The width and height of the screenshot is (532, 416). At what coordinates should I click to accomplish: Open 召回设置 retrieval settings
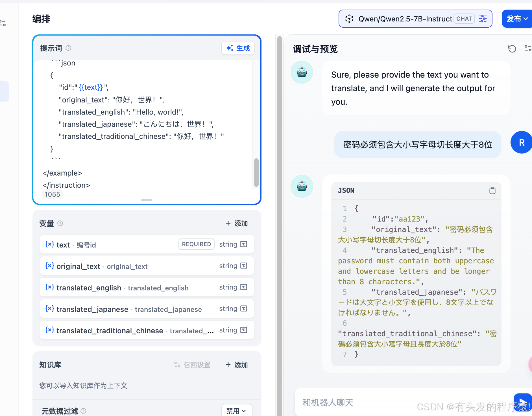192,365
